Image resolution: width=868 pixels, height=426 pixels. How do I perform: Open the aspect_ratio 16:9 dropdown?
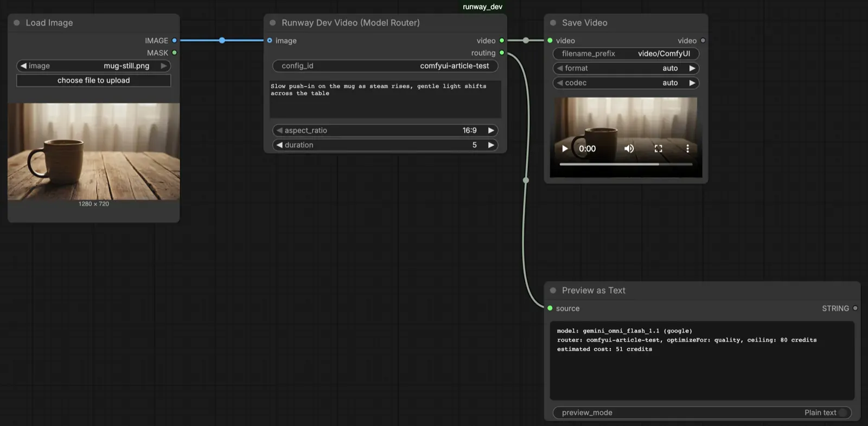[x=385, y=131]
